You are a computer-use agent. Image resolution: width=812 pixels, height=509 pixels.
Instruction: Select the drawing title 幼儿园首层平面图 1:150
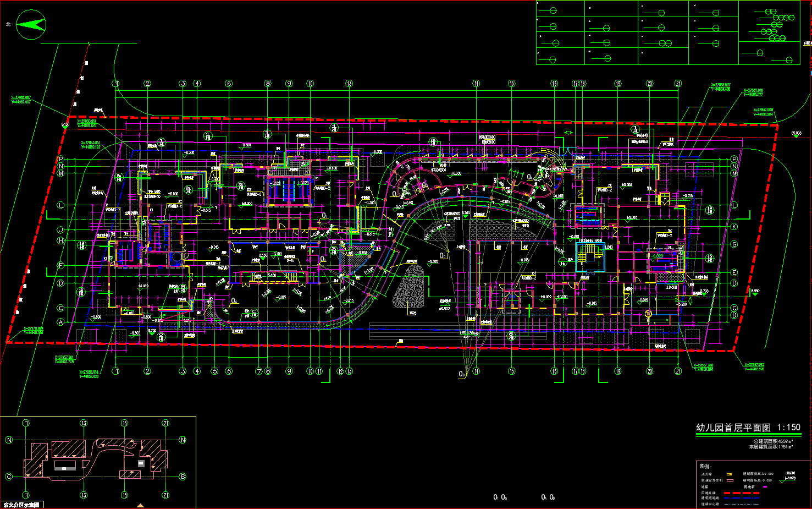748,428
